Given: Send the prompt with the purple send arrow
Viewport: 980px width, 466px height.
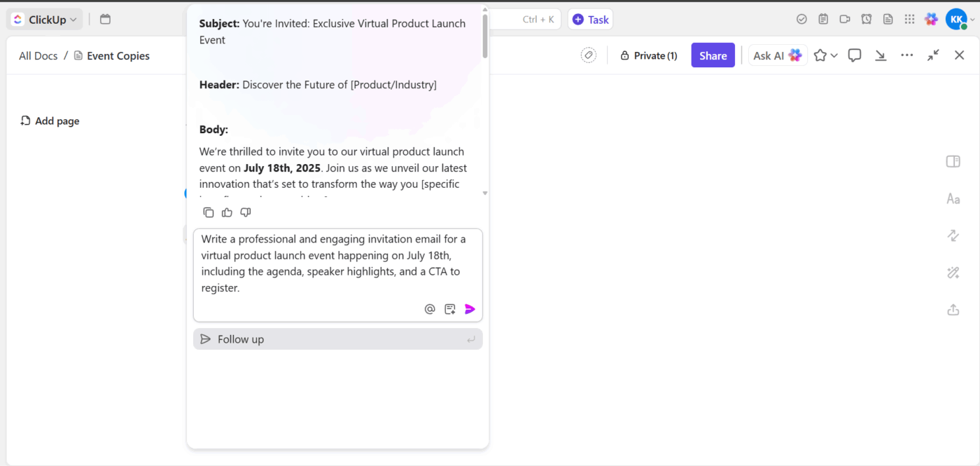Looking at the screenshot, I should pos(469,308).
